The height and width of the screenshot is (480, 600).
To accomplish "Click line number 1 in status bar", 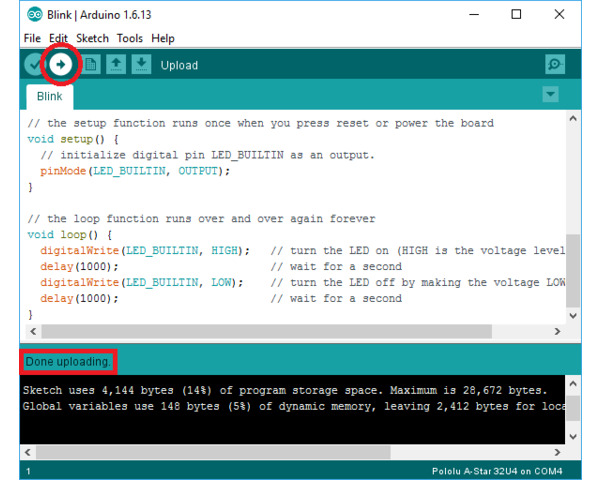I will 28,471.
